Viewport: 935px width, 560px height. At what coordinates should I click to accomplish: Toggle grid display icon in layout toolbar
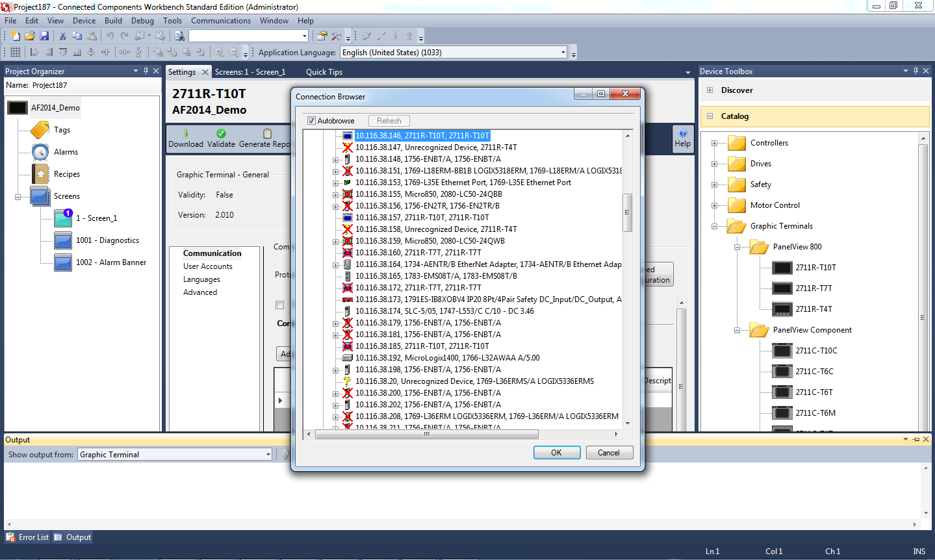16,52
